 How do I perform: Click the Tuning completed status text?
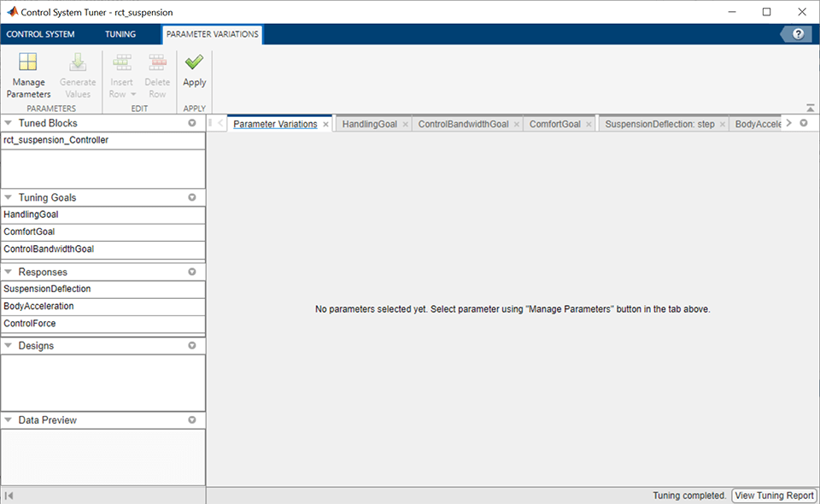click(689, 495)
